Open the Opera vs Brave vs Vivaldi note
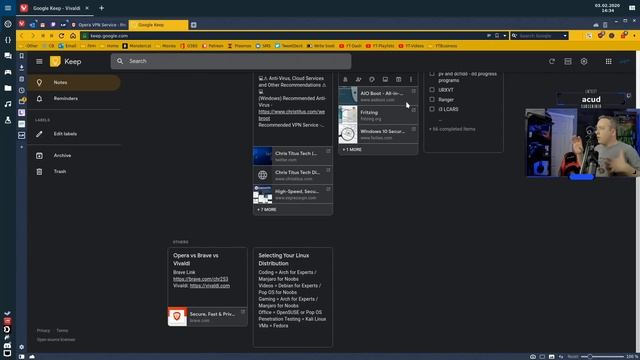Screen dimensions: 640x360 pos(207,287)
